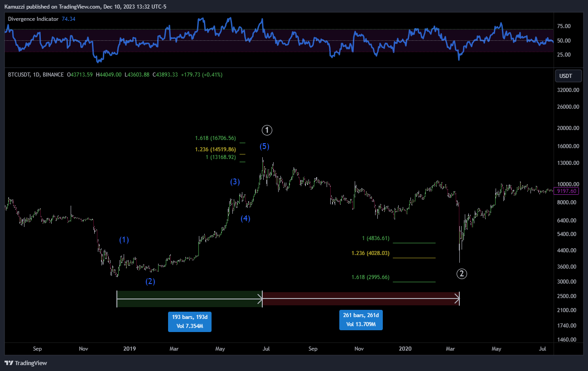
Task: Select the 1.618 (2995.66) Fibonacci label
Action: 371,277
